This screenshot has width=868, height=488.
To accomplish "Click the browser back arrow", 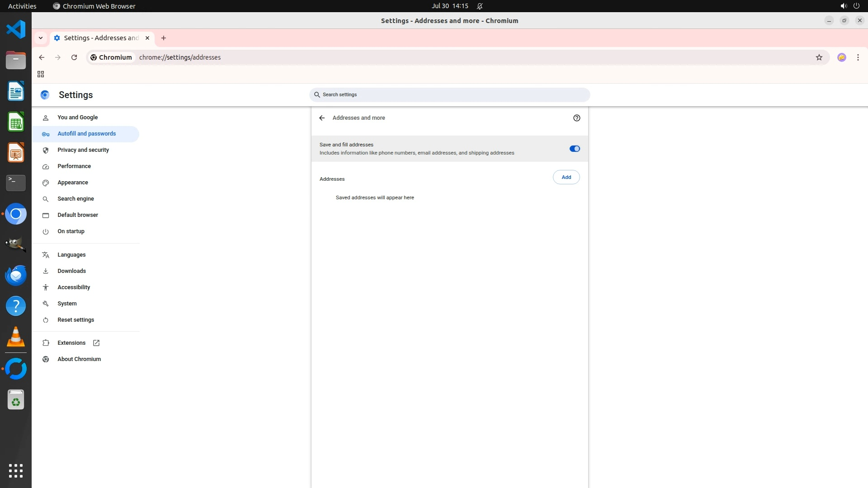I will (x=42, y=57).
